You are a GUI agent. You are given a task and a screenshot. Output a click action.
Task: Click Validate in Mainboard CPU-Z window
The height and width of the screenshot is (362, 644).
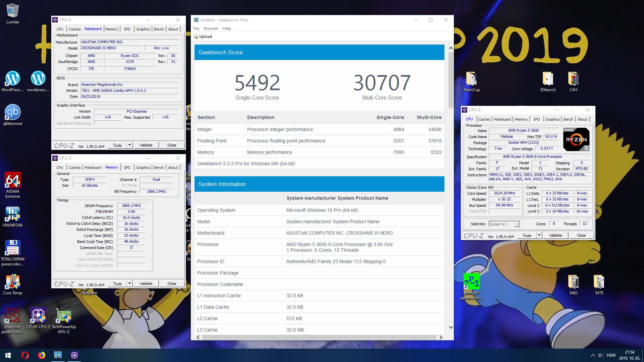[146, 145]
